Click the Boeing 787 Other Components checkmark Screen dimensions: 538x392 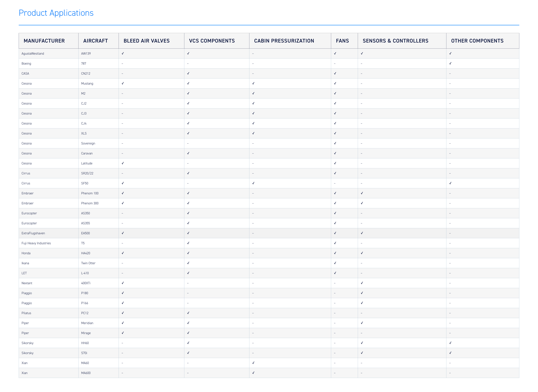click(x=450, y=63)
